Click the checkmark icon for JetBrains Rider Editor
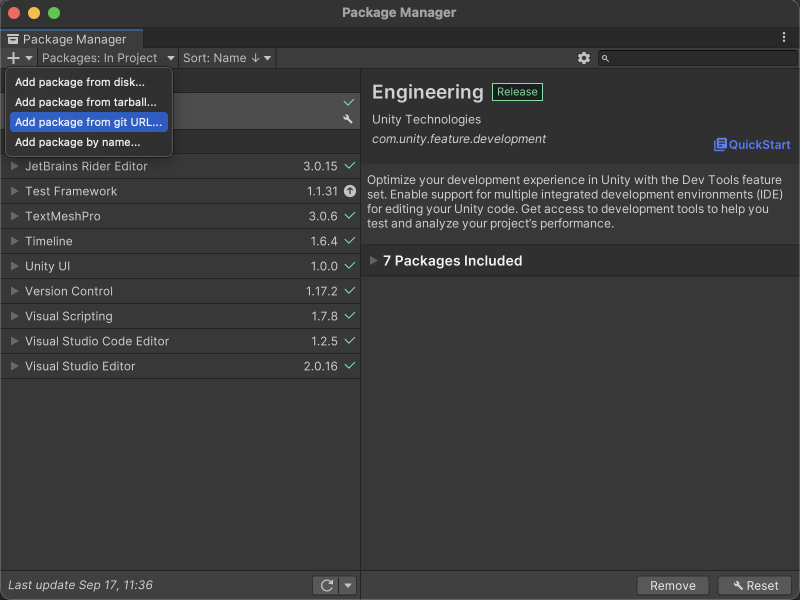This screenshot has width=800, height=600. (x=349, y=165)
